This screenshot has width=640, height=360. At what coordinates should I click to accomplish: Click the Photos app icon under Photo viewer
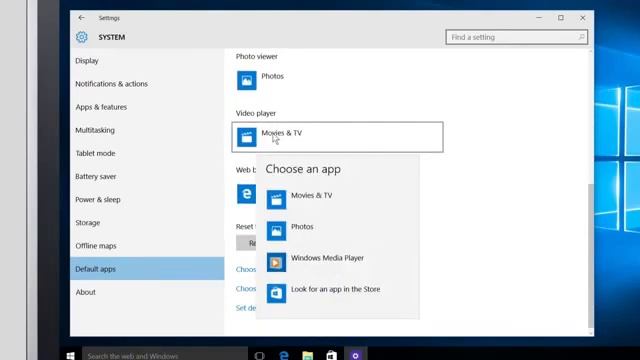click(247, 80)
